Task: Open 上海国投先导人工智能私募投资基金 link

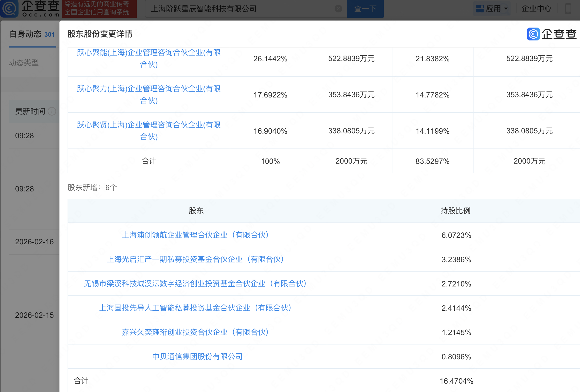Action: (x=196, y=308)
